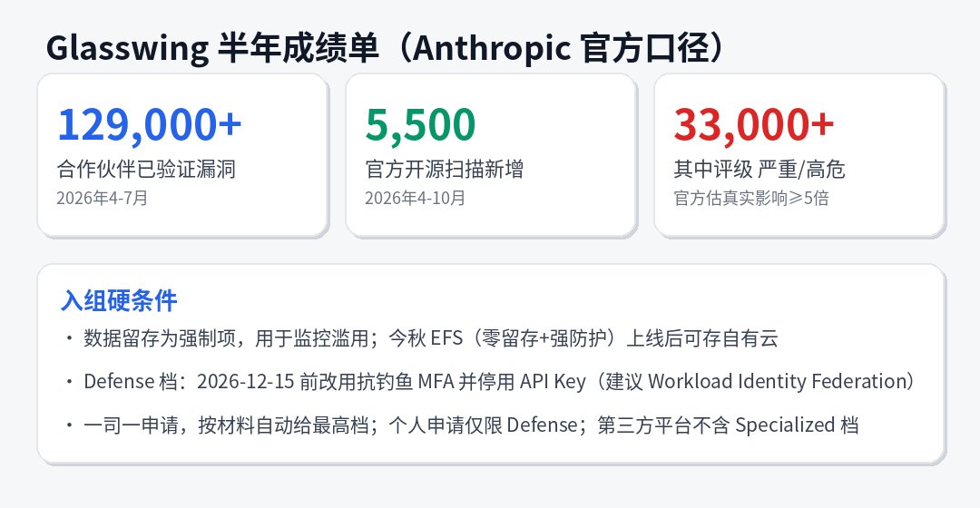Image resolution: width=980 pixels, height=508 pixels.
Task: Open the critical/high severity rating card
Action: click(x=799, y=156)
